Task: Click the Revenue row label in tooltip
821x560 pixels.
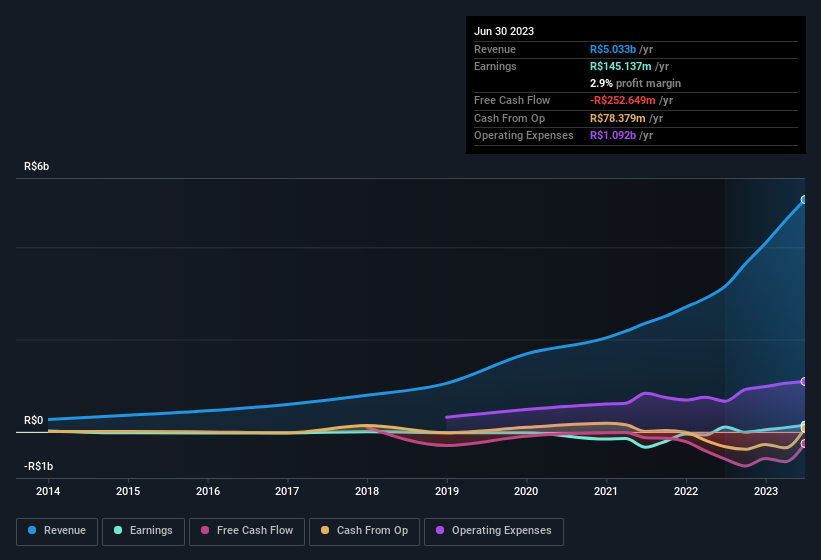Action: click(x=495, y=49)
